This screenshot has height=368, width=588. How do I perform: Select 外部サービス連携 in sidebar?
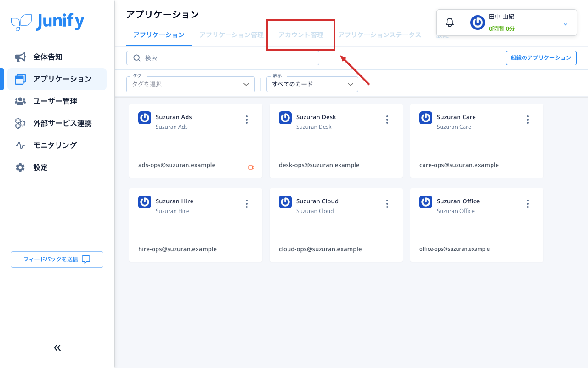(57, 123)
